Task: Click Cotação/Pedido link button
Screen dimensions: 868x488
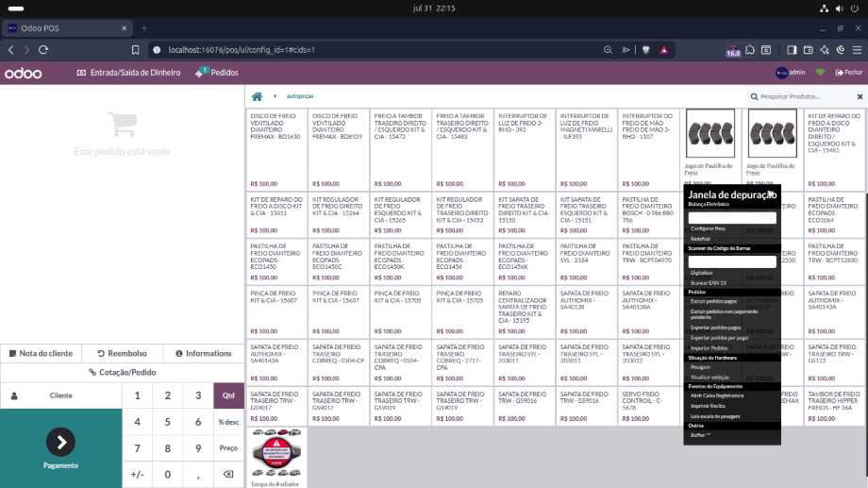Action: click(123, 372)
